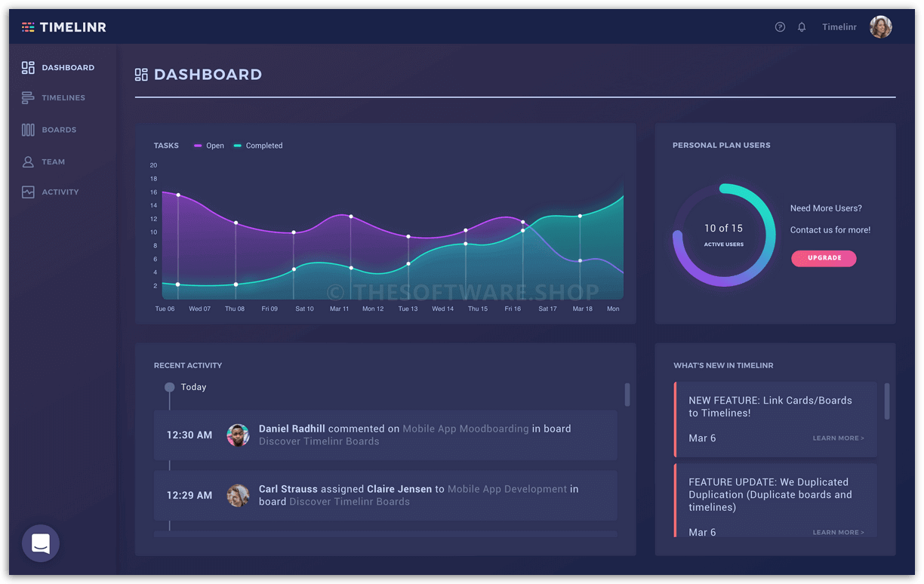Open the Mobile App Moodboarding link
This screenshot has height=584, width=924.
(465, 429)
